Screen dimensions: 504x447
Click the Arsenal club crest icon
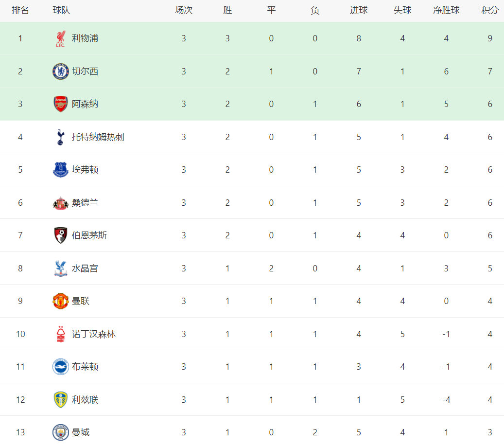(x=60, y=104)
